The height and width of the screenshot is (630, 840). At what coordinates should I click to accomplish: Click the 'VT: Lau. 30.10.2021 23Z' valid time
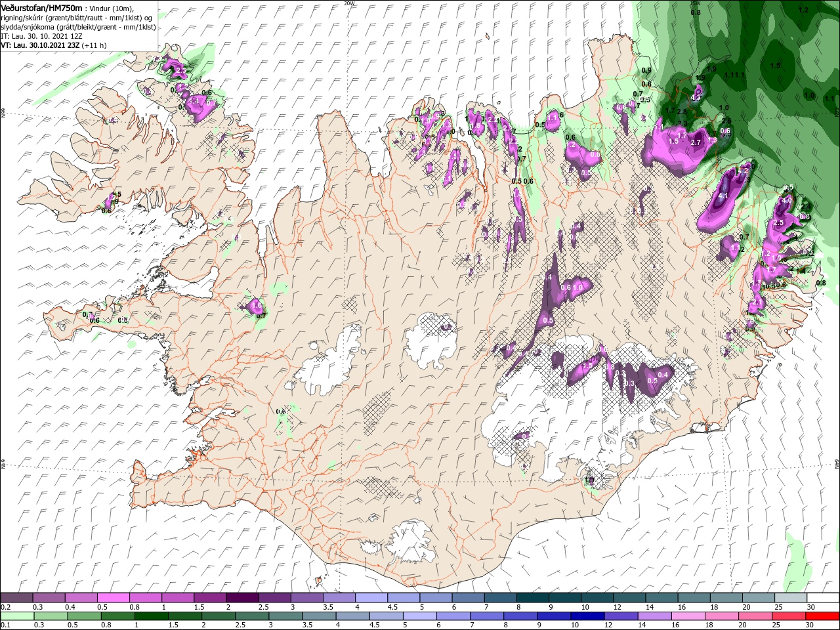click(41, 45)
